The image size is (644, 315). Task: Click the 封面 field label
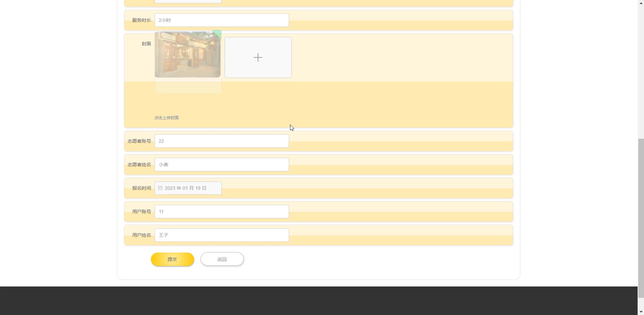coord(146,44)
